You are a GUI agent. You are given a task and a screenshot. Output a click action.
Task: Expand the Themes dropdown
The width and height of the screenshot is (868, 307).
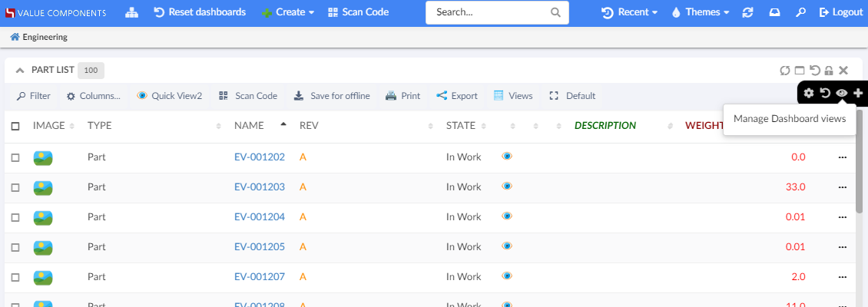(700, 12)
